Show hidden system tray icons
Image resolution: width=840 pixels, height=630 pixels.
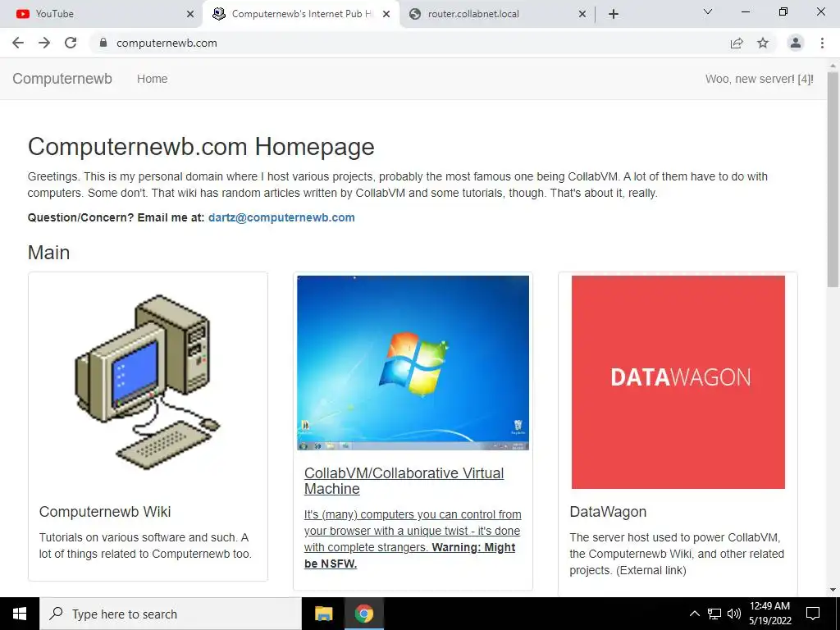[x=694, y=614]
